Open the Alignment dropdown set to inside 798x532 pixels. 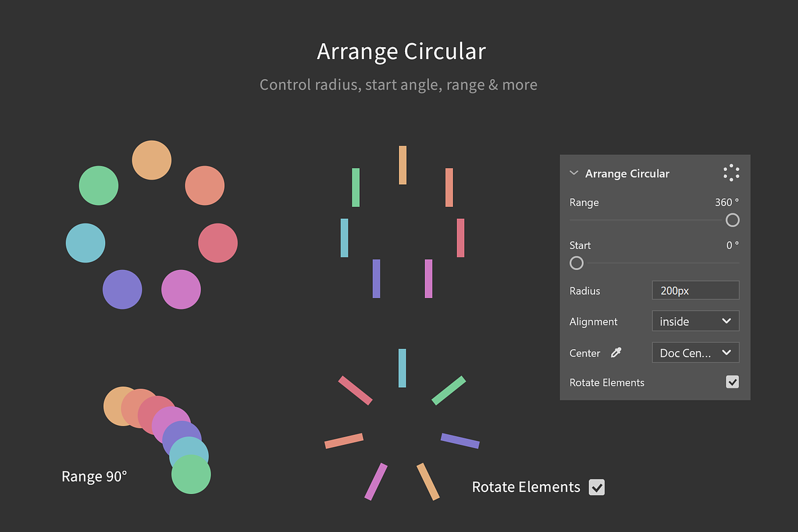point(695,321)
